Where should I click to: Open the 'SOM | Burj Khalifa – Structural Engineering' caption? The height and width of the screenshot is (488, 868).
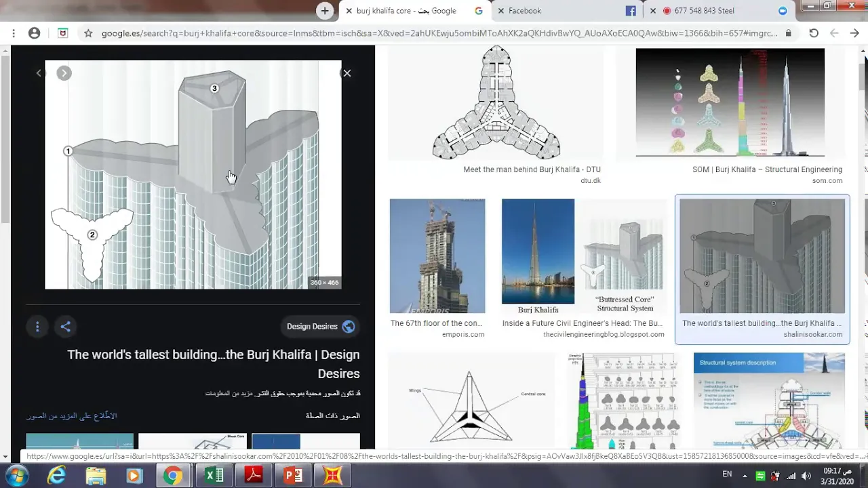[x=767, y=170]
